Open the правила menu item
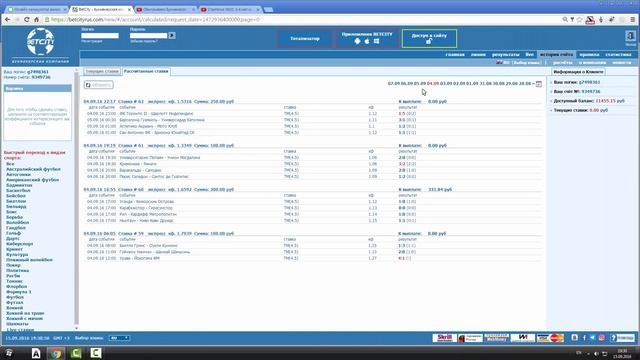640x360 pixels. 589,54
